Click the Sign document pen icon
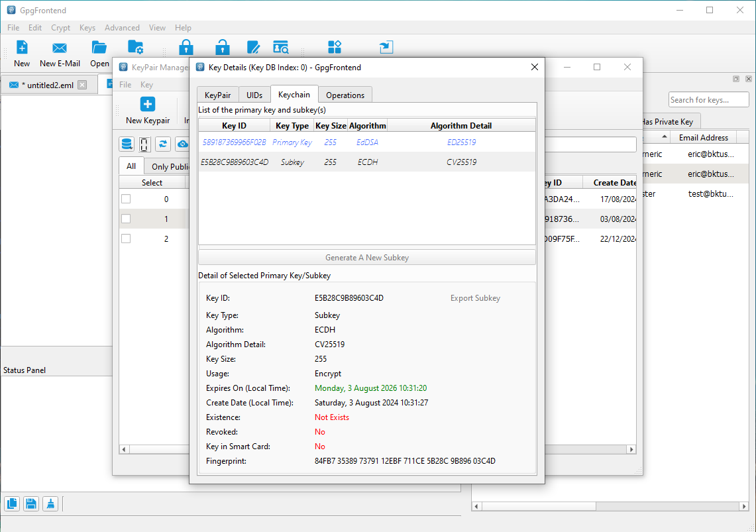The width and height of the screenshot is (756, 532). coord(254,47)
